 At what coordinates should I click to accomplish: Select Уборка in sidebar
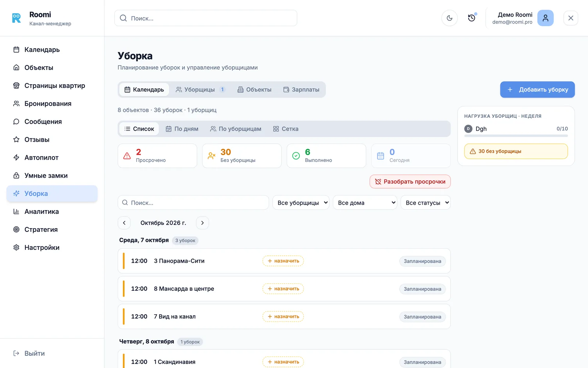pyautogui.click(x=52, y=194)
